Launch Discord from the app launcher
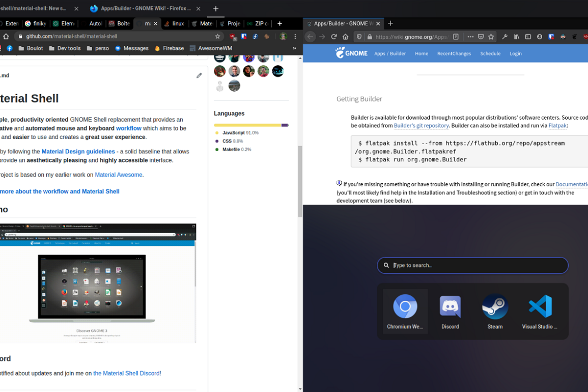The image size is (588, 392). (450, 312)
